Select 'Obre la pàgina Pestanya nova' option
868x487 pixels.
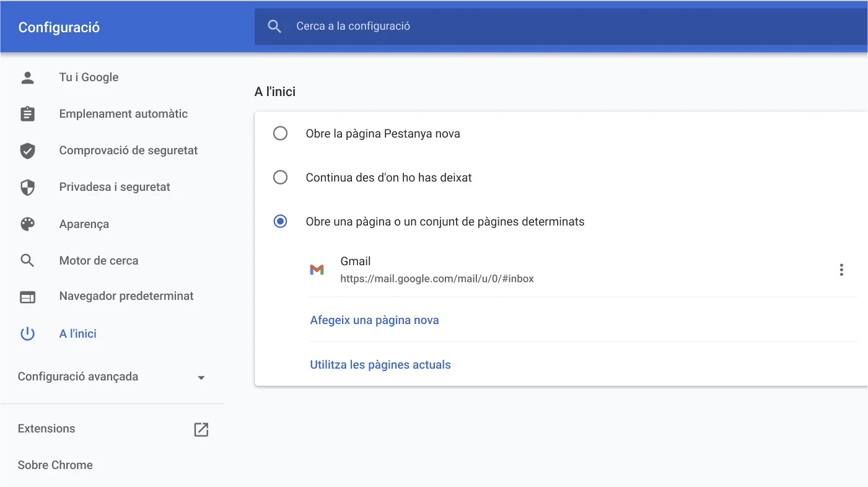tap(281, 133)
